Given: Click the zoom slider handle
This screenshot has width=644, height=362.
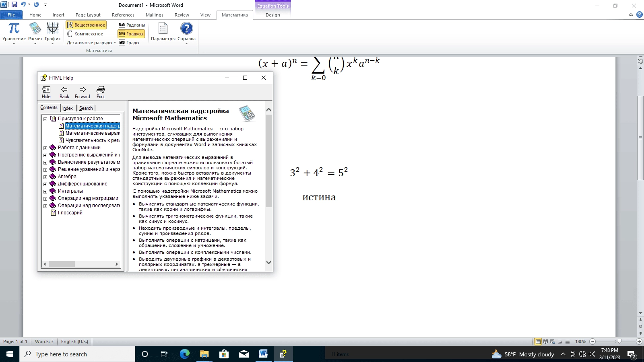Looking at the screenshot, I should pos(619,341).
